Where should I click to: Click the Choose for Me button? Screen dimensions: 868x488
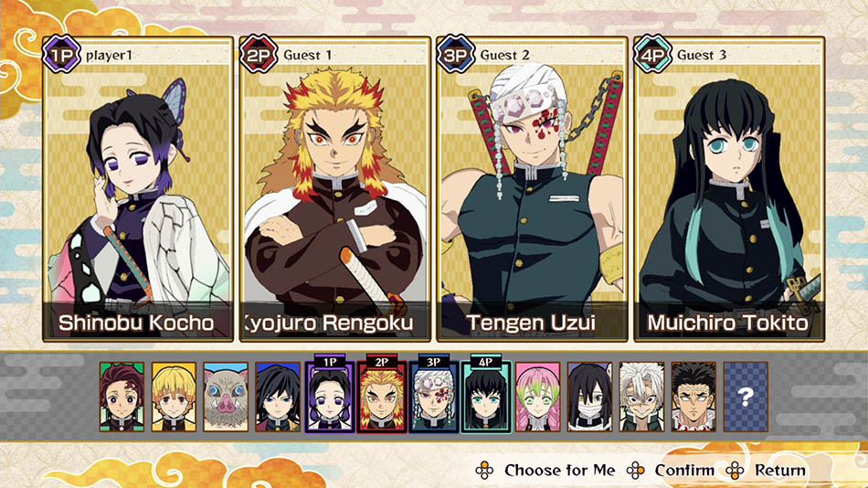point(545,471)
